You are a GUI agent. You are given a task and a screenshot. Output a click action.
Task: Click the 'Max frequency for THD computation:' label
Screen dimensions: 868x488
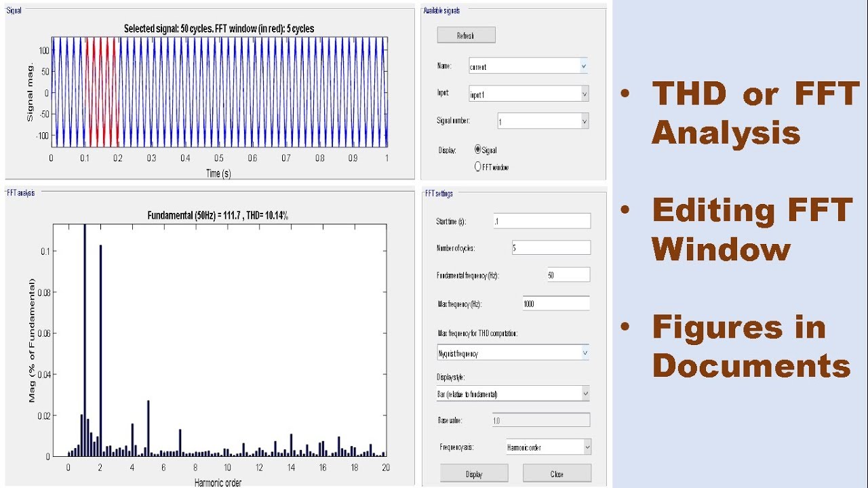(478, 333)
